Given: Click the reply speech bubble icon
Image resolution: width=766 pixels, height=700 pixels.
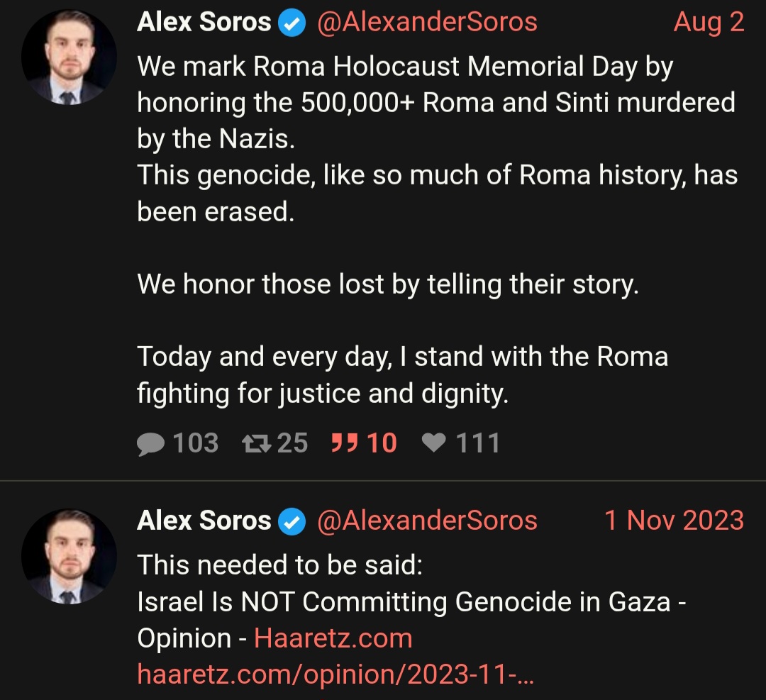Looking at the screenshot, I should pyautogui.click(x=150, y=444).
